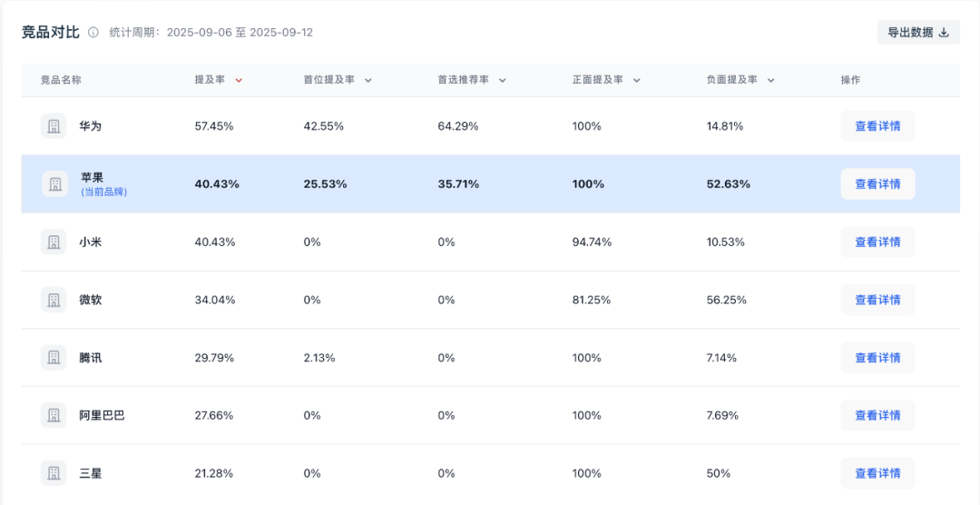Viewport: 980px width, 505px height.
Task: Open 查看详情 for 微软
Action: click(877, 300)
